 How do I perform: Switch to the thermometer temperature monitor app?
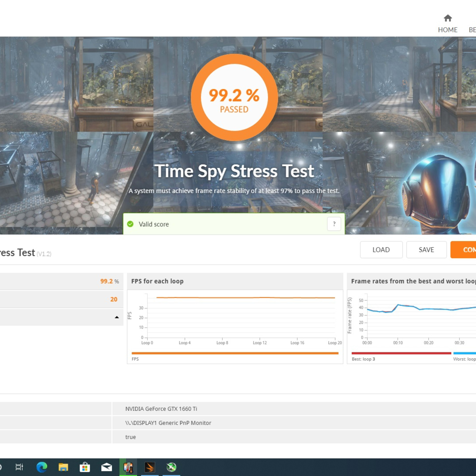tap(128, 467)
